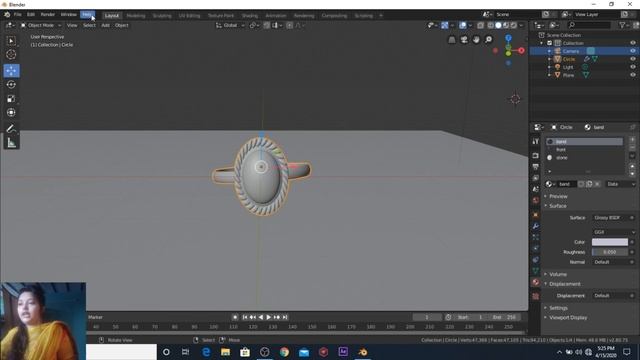Screen dimensions: 640x360
Task: Toggle camera view in viewport
Action: 464,40
